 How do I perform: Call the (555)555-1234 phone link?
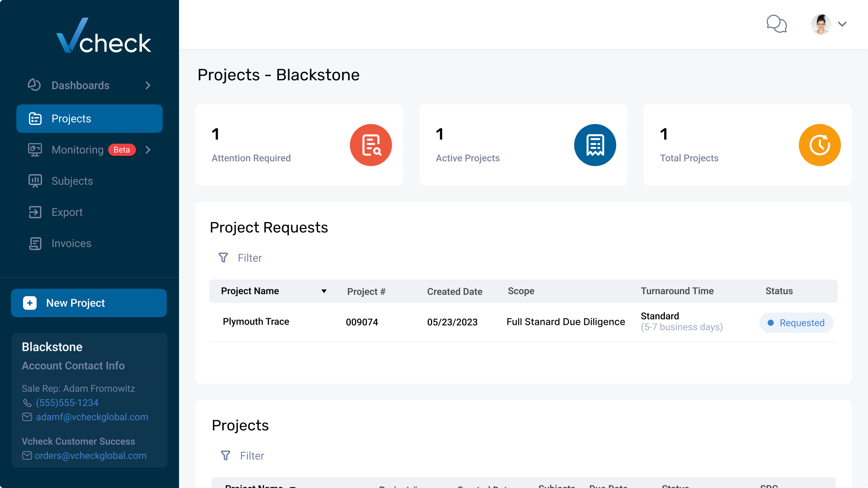[x=67, y=403]
